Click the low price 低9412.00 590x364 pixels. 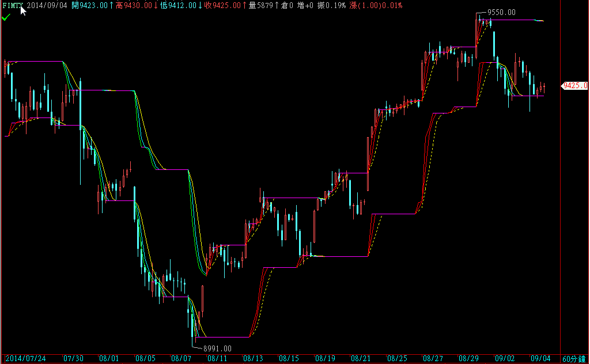tap(181, 6)
